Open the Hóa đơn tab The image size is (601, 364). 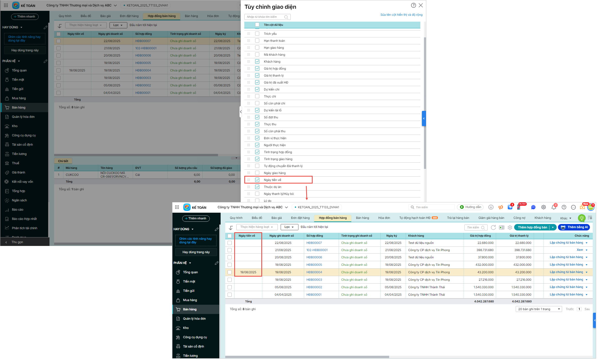pos(384,218)
